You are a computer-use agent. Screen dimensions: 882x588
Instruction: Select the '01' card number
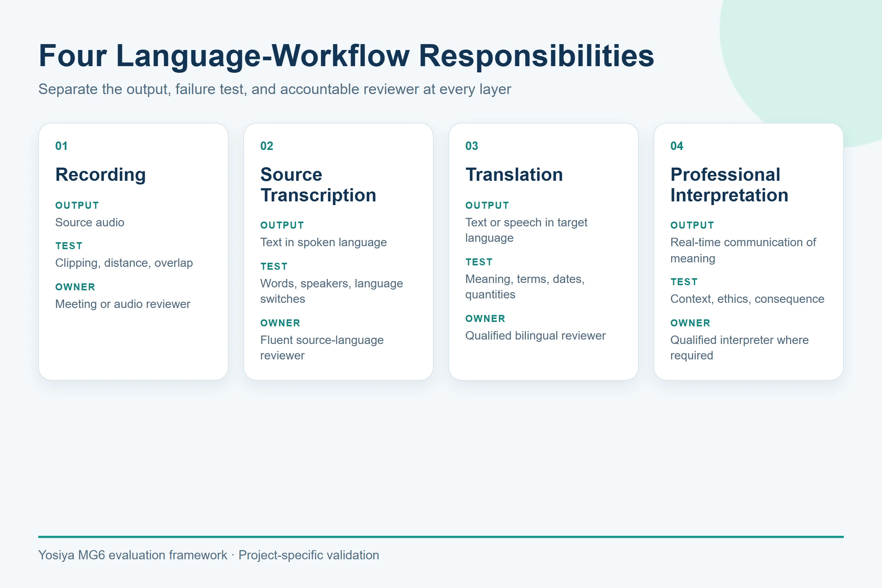[61, 146]
